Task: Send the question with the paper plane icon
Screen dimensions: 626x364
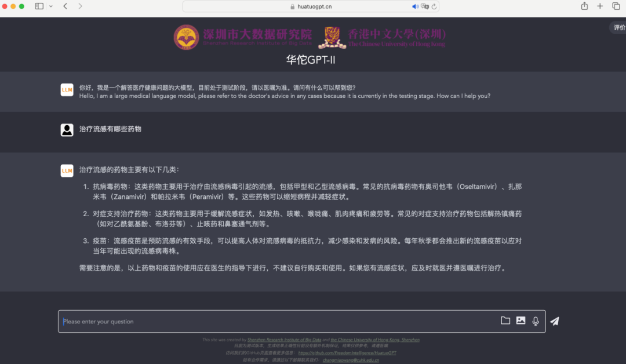Action: click(555, 321)
